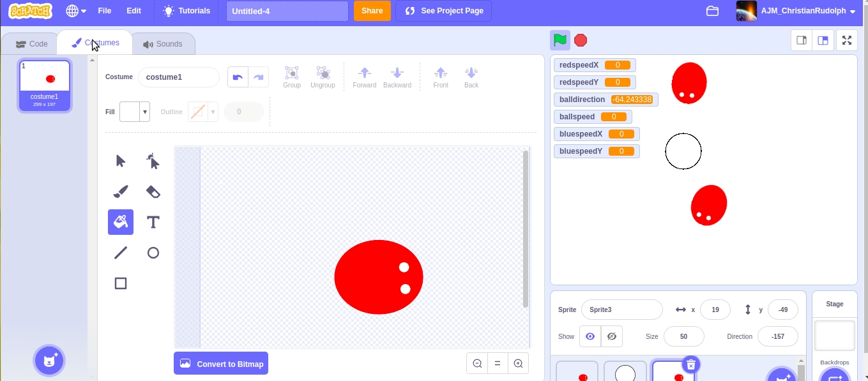Select the Fill bucket tool
The height and width of the screenshot is (381, 868).
[x=121, y=221]
